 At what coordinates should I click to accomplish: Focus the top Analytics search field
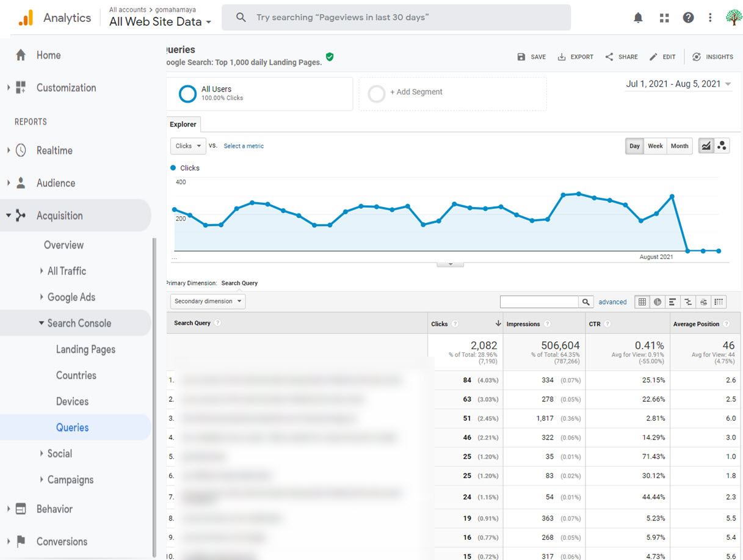(396, 18)
